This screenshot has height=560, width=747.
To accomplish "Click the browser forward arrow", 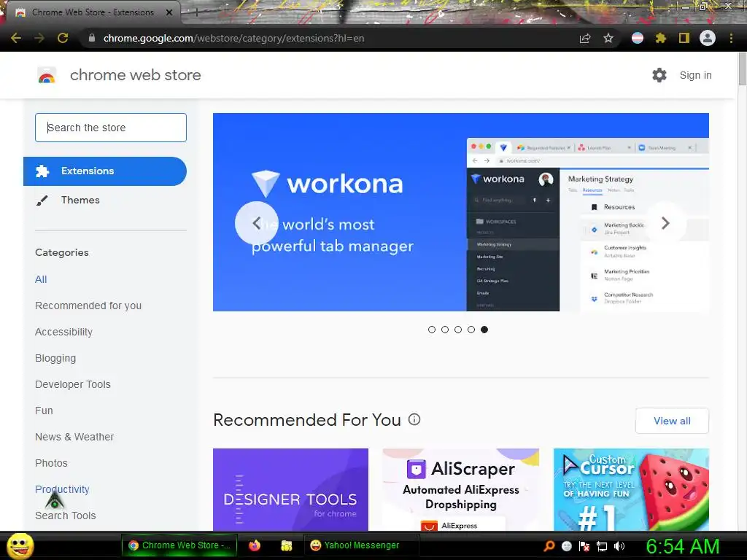I will [39, 38].
